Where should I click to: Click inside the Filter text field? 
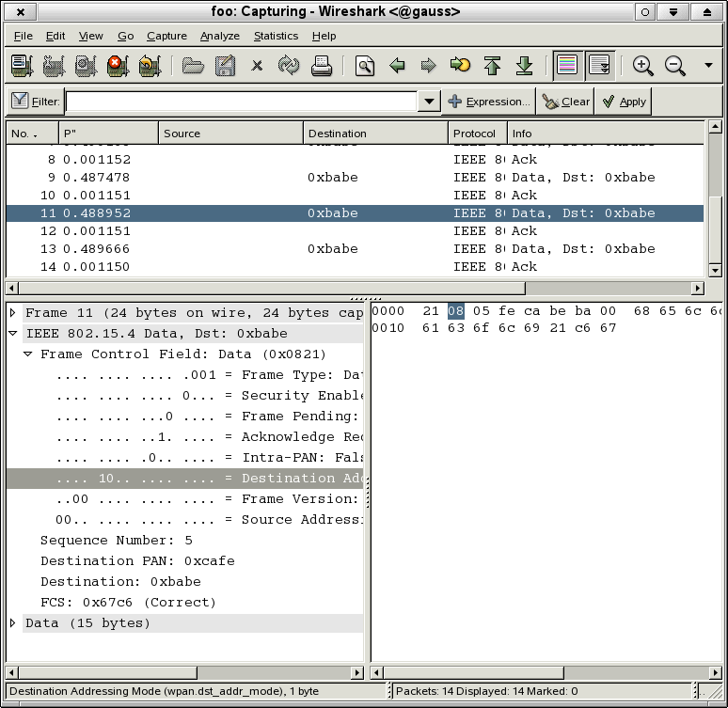240,102
